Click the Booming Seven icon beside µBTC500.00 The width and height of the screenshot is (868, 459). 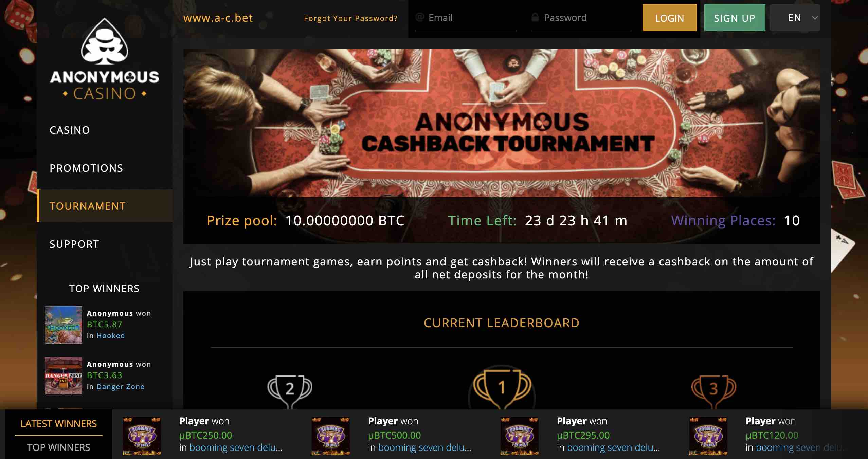(x=331, y=436)
